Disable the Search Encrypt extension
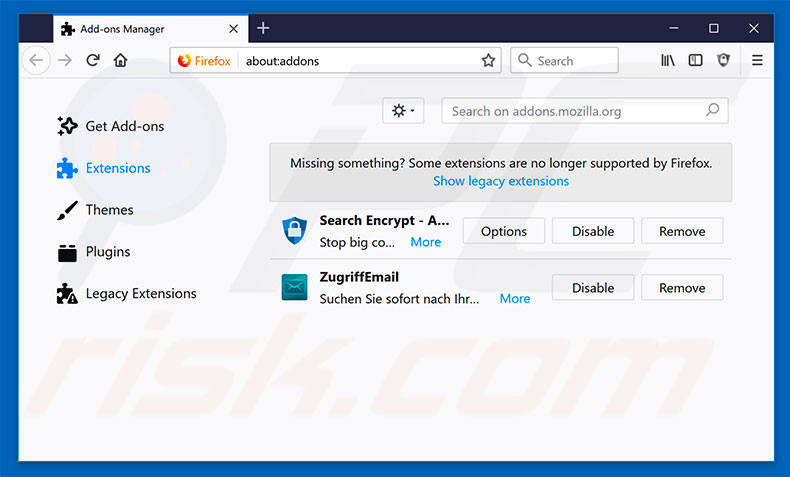This screenshot has width=790, height=477. pyautogui.click(x=593, y=231)
